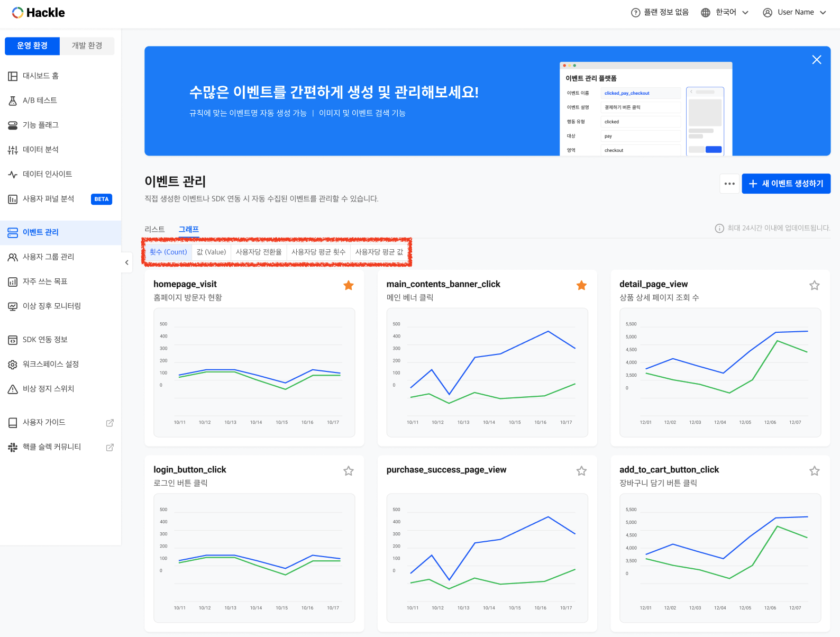This screenshot has width=840, height=637.
Task: Open 기능 플래그 toggle icon
Action: tap(13, 125)
